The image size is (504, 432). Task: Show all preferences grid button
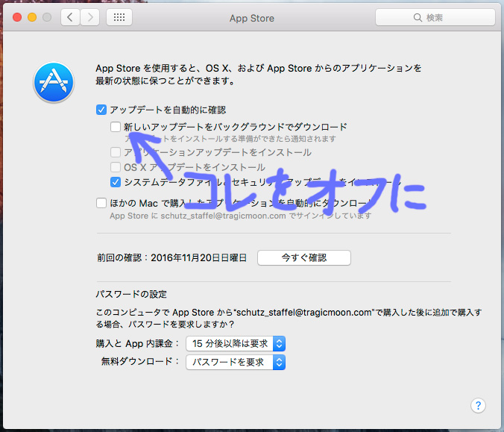click(x=119, y=17)
